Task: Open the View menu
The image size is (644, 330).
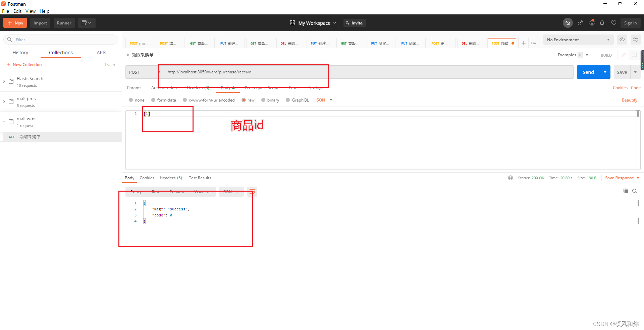Action: click(31, 11)
